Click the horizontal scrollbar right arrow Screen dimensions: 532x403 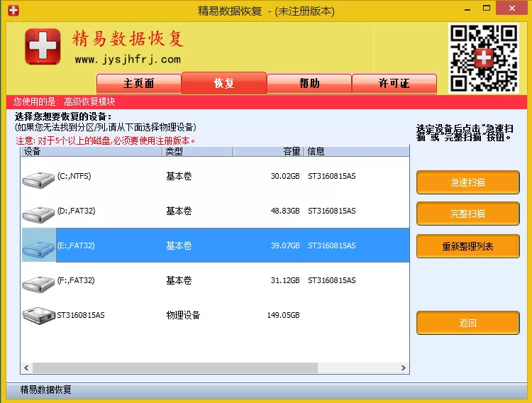pyautogui.click(x=404, y=368)
